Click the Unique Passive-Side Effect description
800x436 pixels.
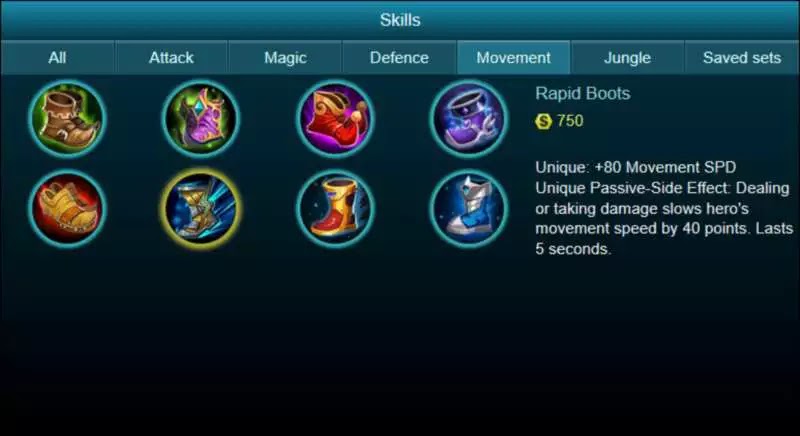point(664,218)
